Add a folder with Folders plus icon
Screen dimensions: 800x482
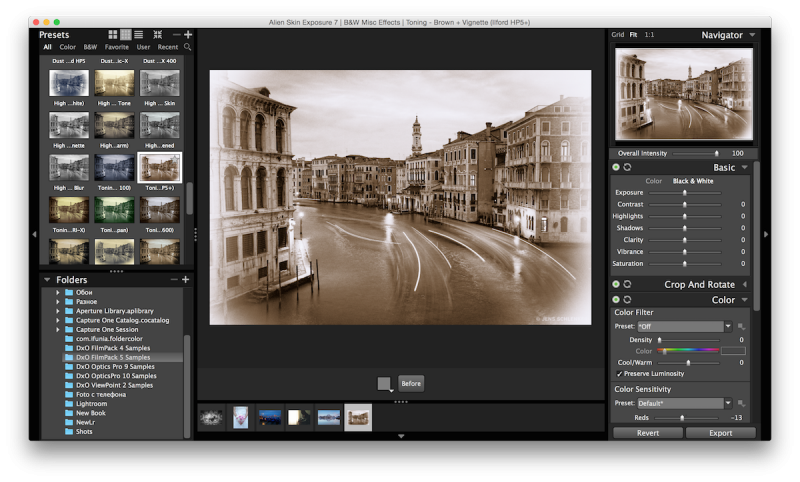click(186, 280)
